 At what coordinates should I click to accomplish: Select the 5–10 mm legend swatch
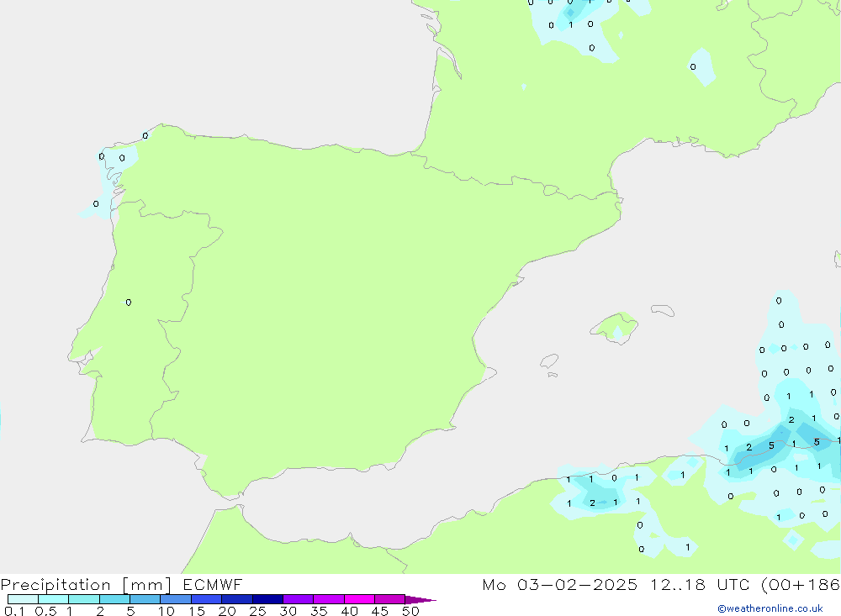point(145,599)
